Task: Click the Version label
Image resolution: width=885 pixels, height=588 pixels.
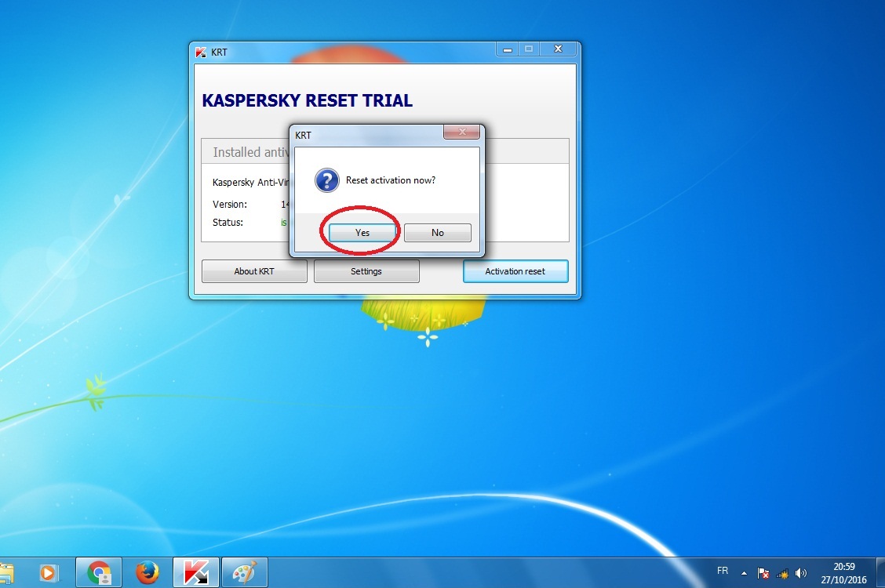Action: [230, 204]
